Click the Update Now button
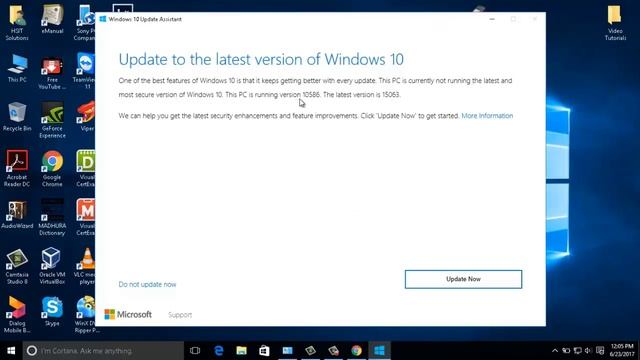 coord(463,279)
